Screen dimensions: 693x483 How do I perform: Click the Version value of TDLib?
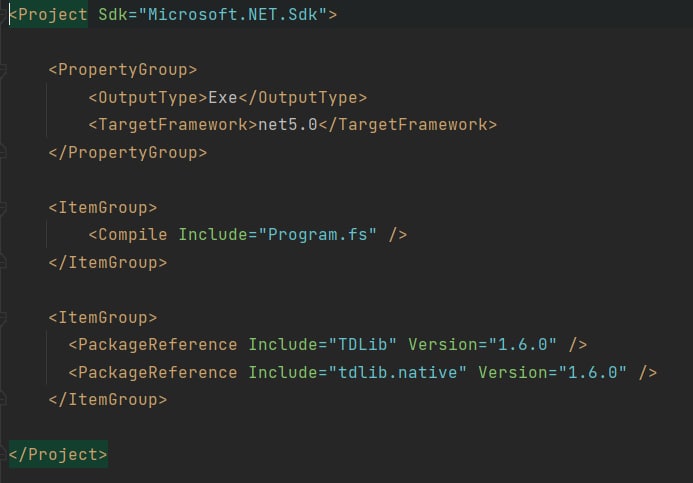click(522, 344)
